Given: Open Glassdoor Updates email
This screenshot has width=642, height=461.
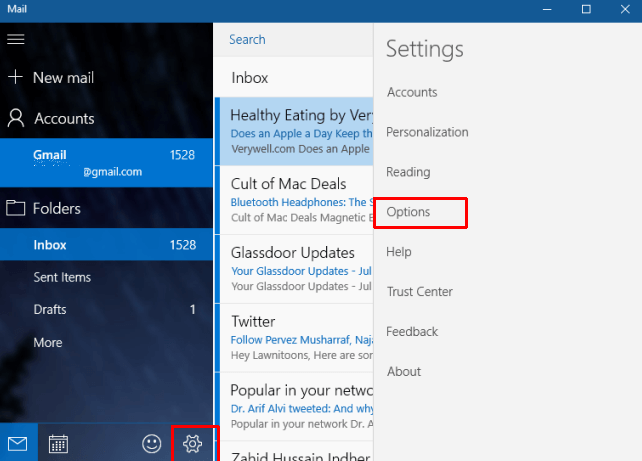Looking at the screenshot, I should click(x=294, y=269).
